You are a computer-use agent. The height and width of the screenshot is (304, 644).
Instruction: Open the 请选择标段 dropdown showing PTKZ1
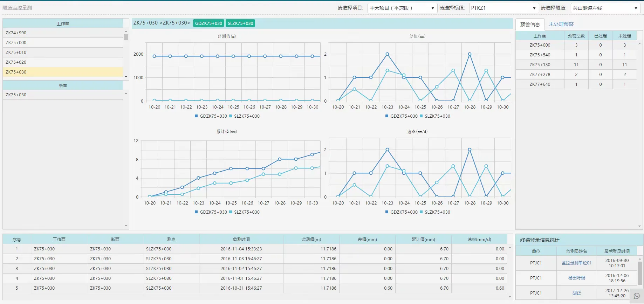(x=503, y=8)
